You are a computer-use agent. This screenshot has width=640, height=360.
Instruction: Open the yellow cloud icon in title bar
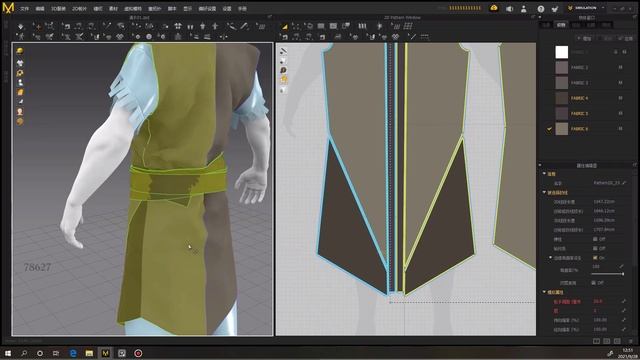tap(494, 8)
